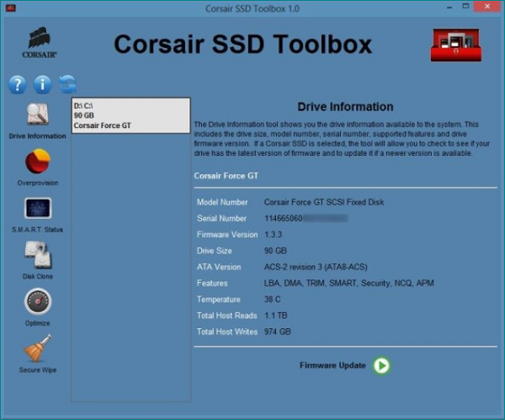Click the Overprovision sidebar label
Screen dimensions: 505x420
point(38,183)
